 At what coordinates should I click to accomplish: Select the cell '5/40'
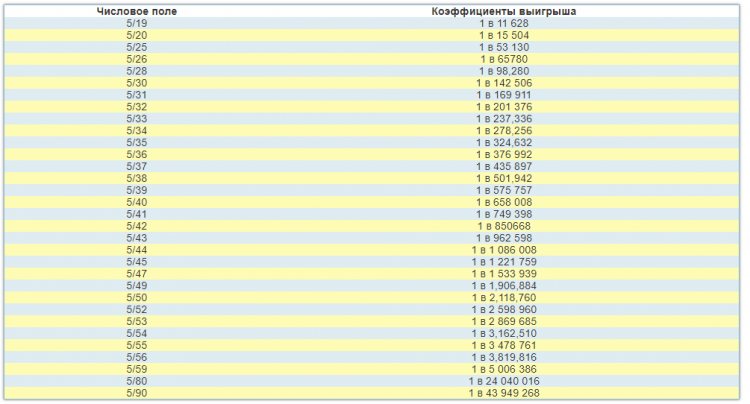point(137,203)
